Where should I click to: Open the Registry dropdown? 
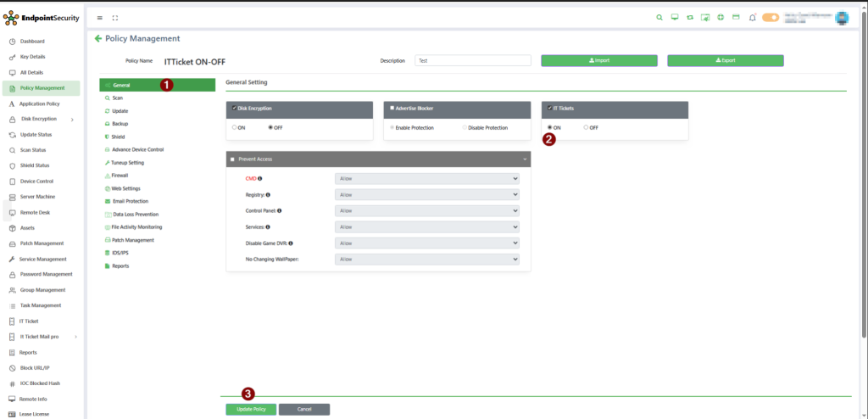(427, 194)
